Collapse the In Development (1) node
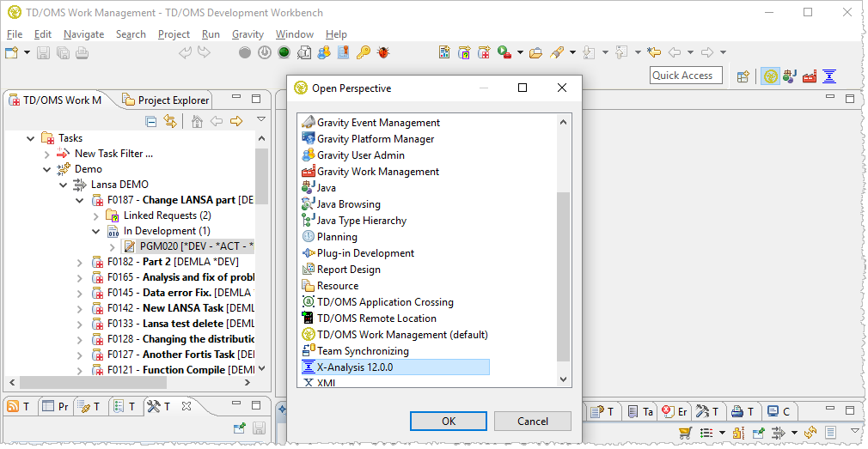868x449 pixels. tap(96, 231)
